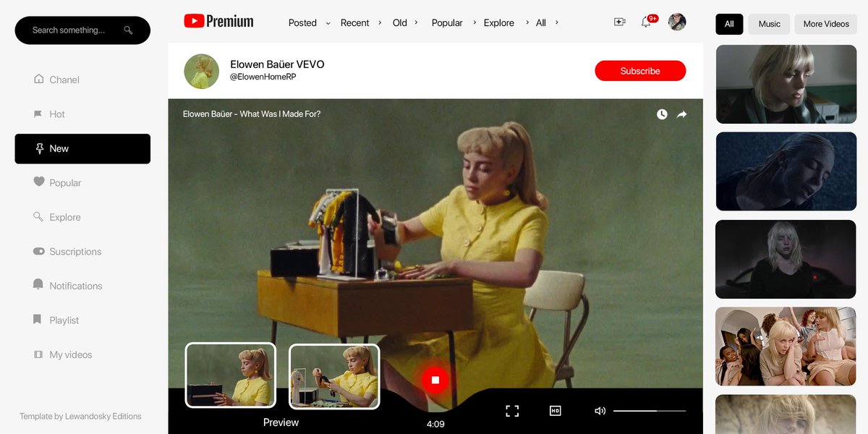
Task: Click the 4:09 timestamp
Action: (x=435, y=424)
